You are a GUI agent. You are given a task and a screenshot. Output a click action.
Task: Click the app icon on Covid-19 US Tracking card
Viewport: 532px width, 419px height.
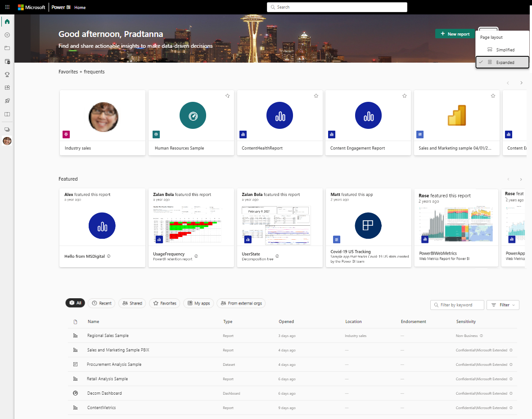(x=368, y=225)
